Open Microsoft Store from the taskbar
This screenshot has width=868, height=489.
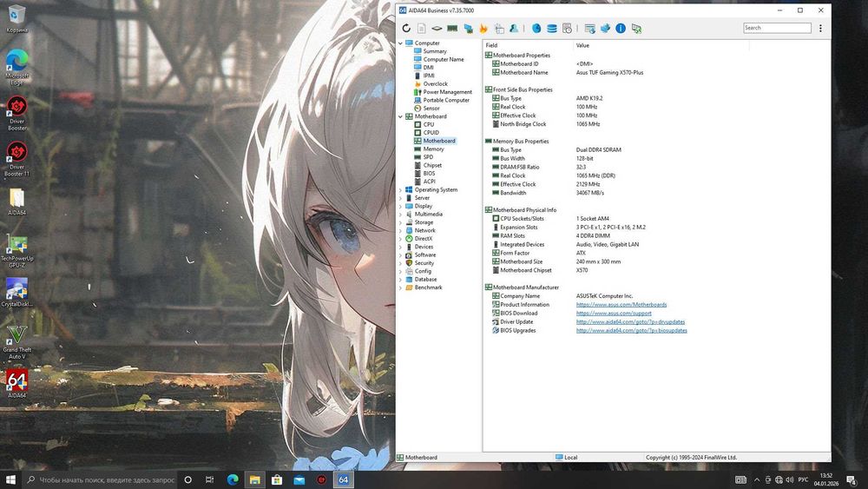(277, 479)
